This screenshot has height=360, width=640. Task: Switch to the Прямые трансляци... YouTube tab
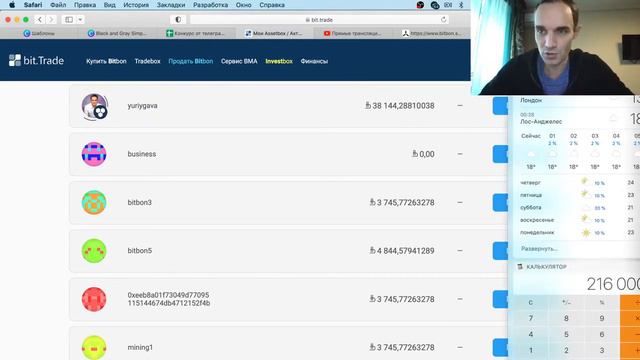[x=353, y=33]
